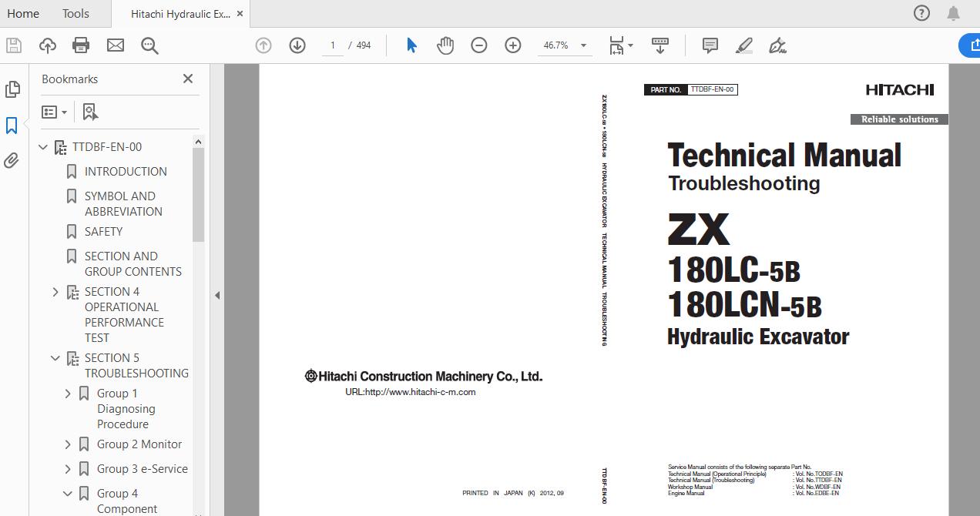The height and width of the screenshot is (516, 980).
Task: Open the Group 3 e-Service bookmark
Action: coord(143,469)
